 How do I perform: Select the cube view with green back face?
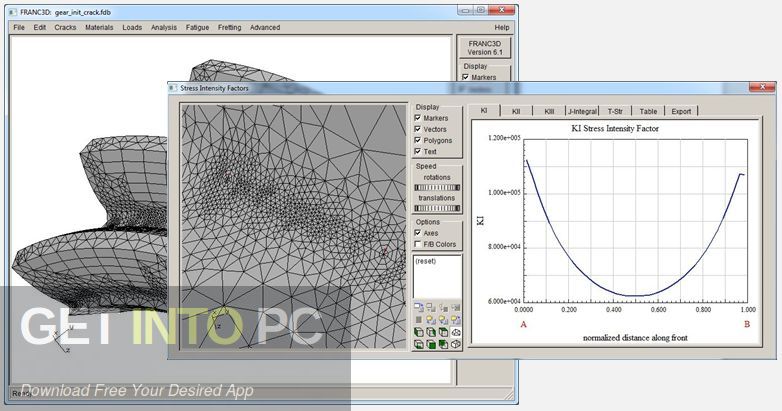pos(443,344)
